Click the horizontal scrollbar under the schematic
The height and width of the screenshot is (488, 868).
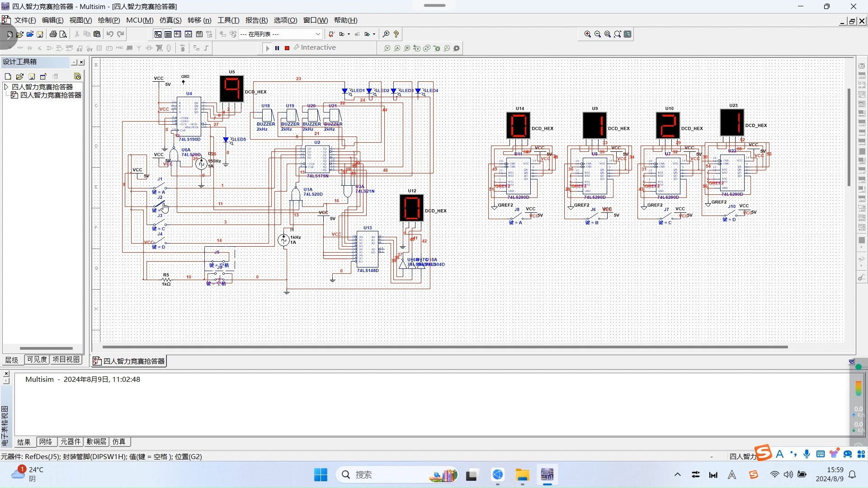click(445, 347)
